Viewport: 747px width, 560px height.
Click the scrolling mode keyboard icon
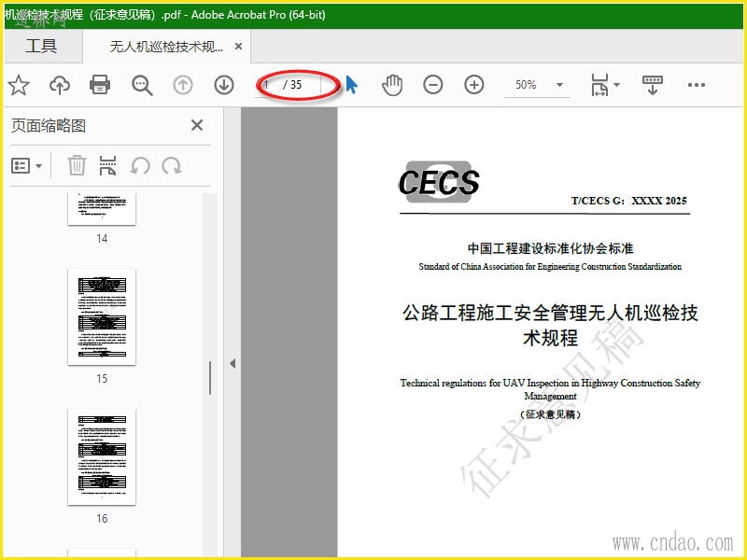653,85
